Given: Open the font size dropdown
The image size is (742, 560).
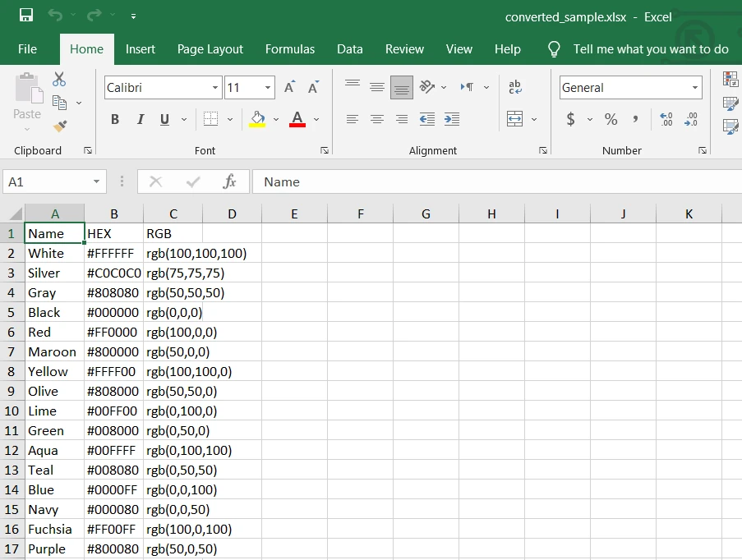Looking at the screenshot, I should click(x=269, y=88).
